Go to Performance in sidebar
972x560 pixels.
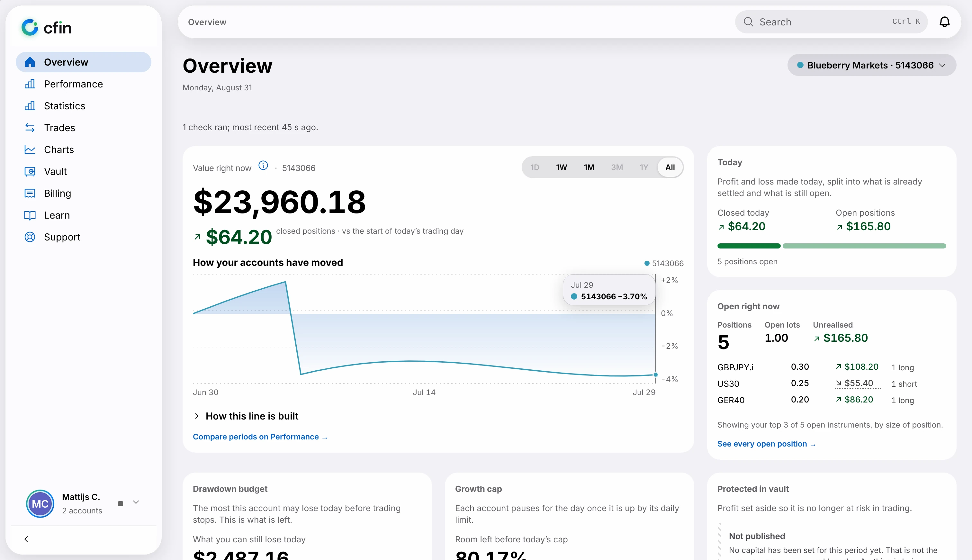[x=84, y=84]
